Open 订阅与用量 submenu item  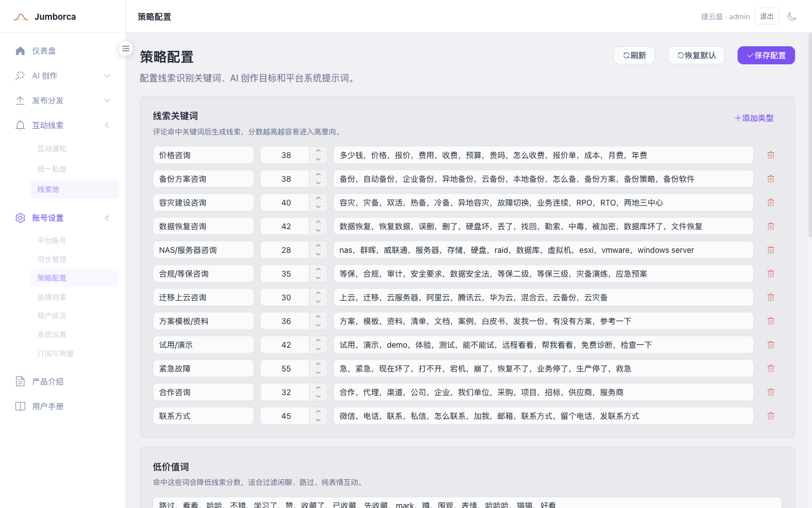pos(74,353)
